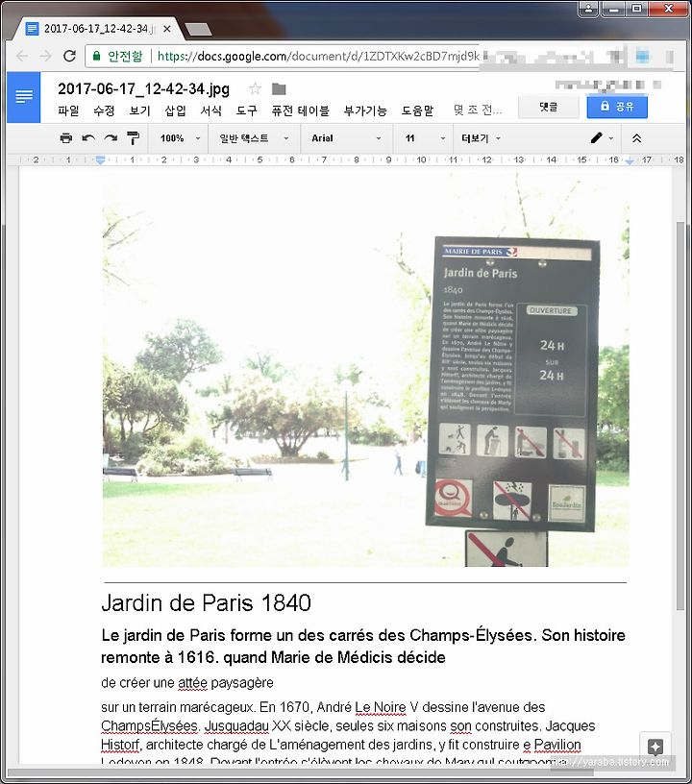
Task: Open the 도움말 menu
Action: [417, 110]
